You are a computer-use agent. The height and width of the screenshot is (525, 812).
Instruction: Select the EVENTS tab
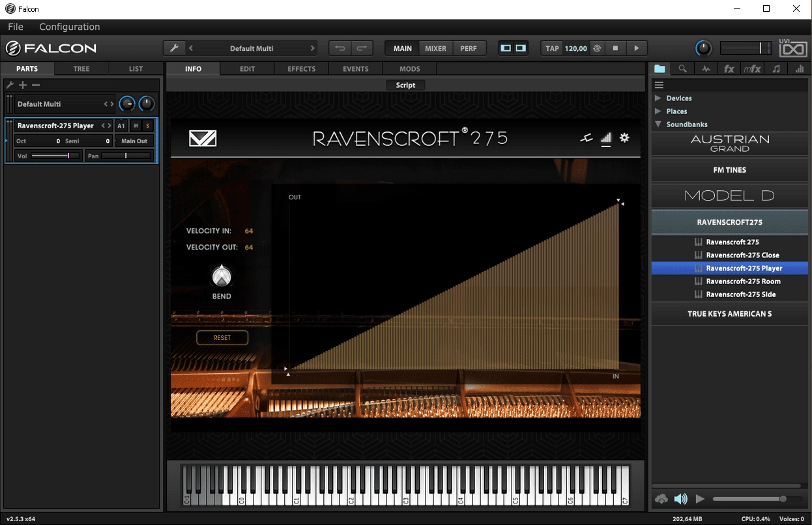355,68
